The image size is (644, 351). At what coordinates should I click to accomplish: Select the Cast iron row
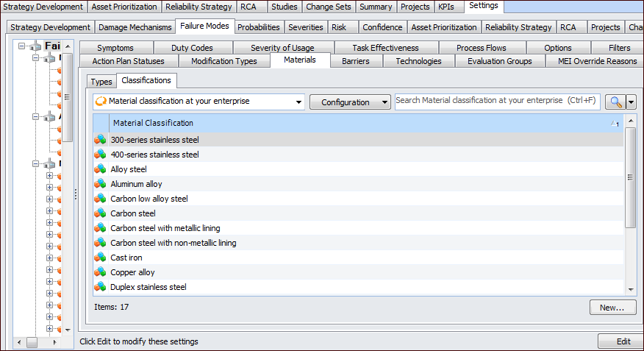click(x=358, y=258)
